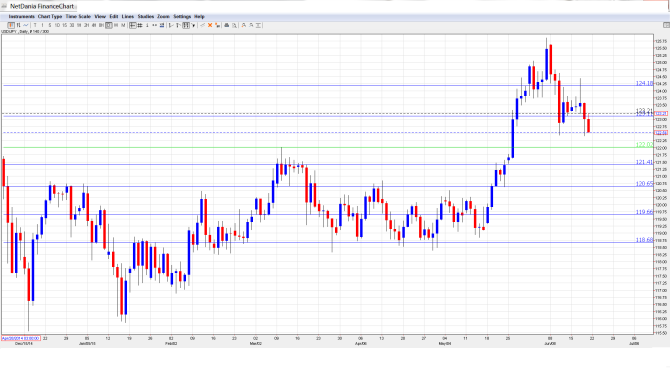Image resolution: width=670 pixels, height=377 pixels.
Task: Open the Time Scale menu
Action: point(78,17)
